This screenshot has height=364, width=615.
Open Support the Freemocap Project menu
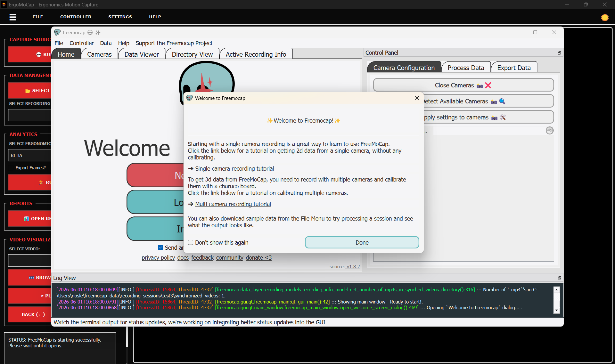174,43
